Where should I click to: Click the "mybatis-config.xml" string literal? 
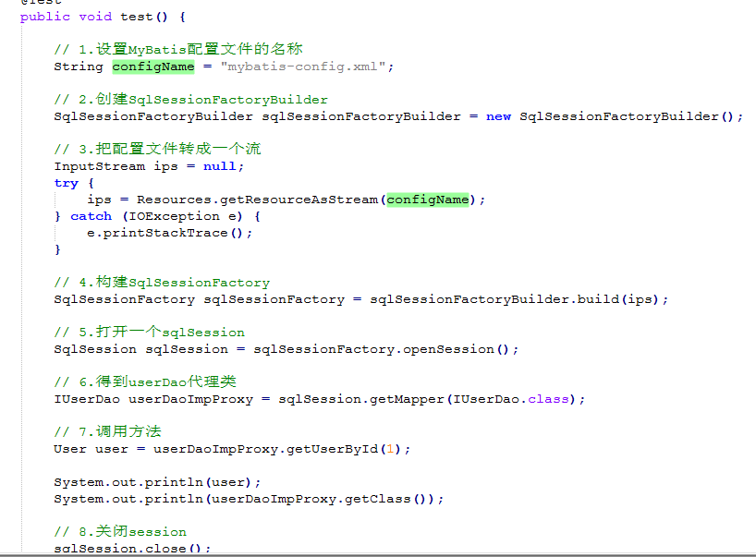click(x=303, y=67)
